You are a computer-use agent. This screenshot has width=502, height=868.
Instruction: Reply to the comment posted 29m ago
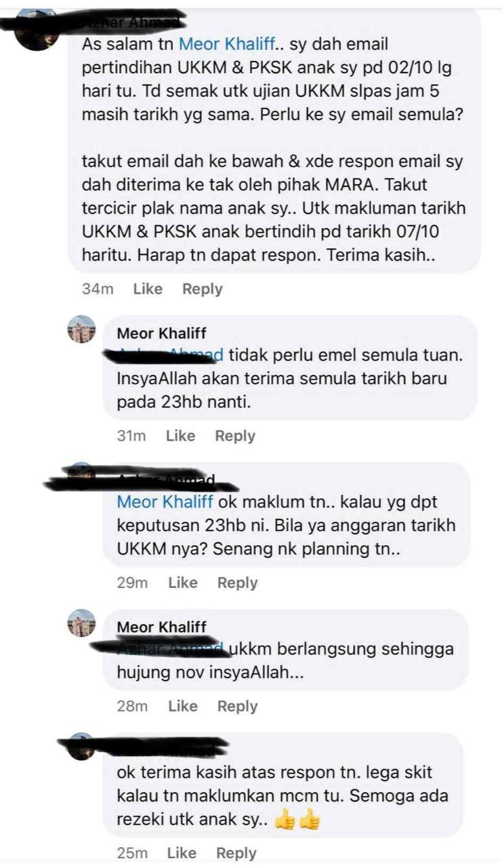pyautogui.click(x=238, y=583)
